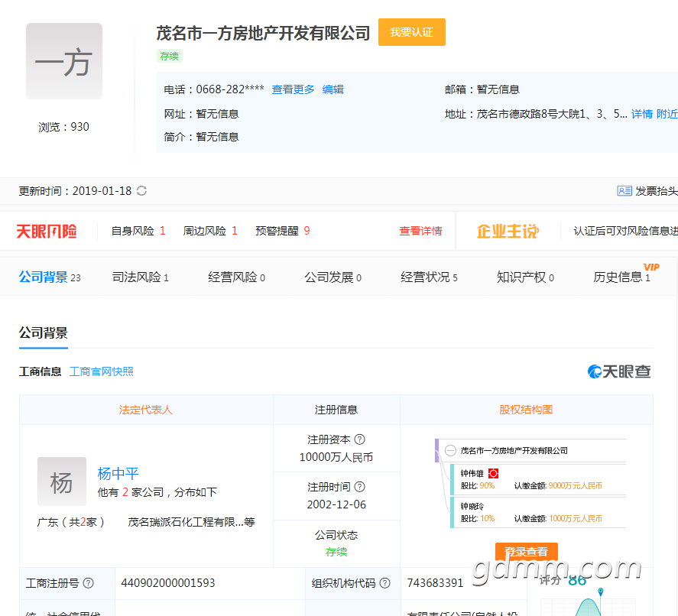Viewport: 678px width, 616px height.
Task: Click the red marker icon beside 钟伟雄
Action: pos(493,473)
